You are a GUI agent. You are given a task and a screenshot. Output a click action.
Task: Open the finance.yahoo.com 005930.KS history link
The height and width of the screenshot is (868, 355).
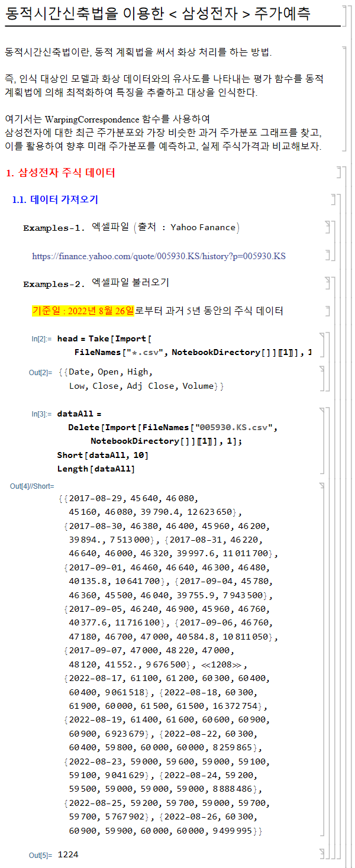159,256
